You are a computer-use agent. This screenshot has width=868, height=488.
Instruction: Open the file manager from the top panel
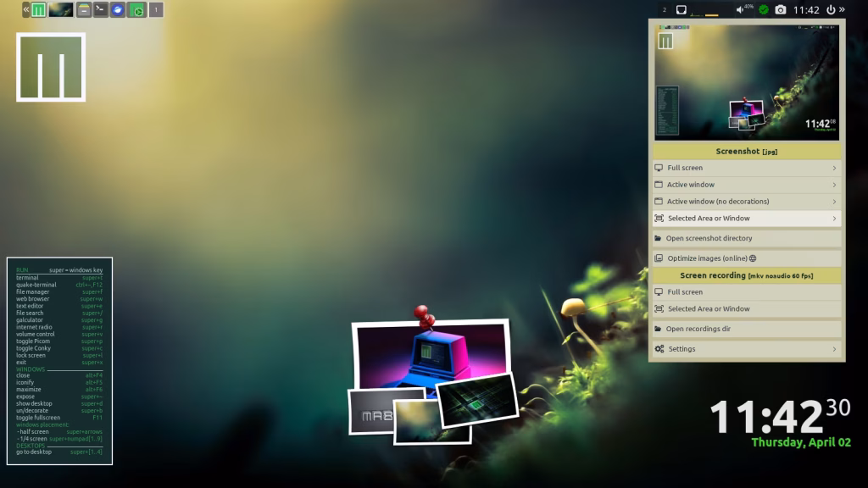(83, 10)
